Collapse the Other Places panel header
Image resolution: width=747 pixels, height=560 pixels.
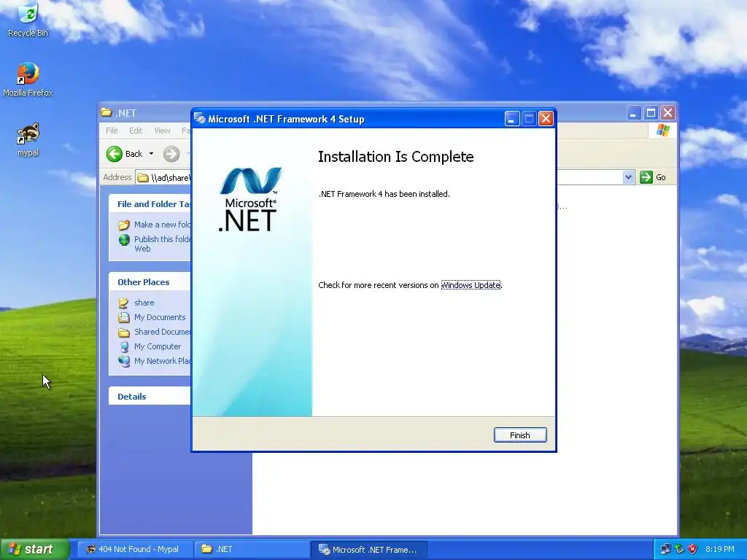[150, 282]
